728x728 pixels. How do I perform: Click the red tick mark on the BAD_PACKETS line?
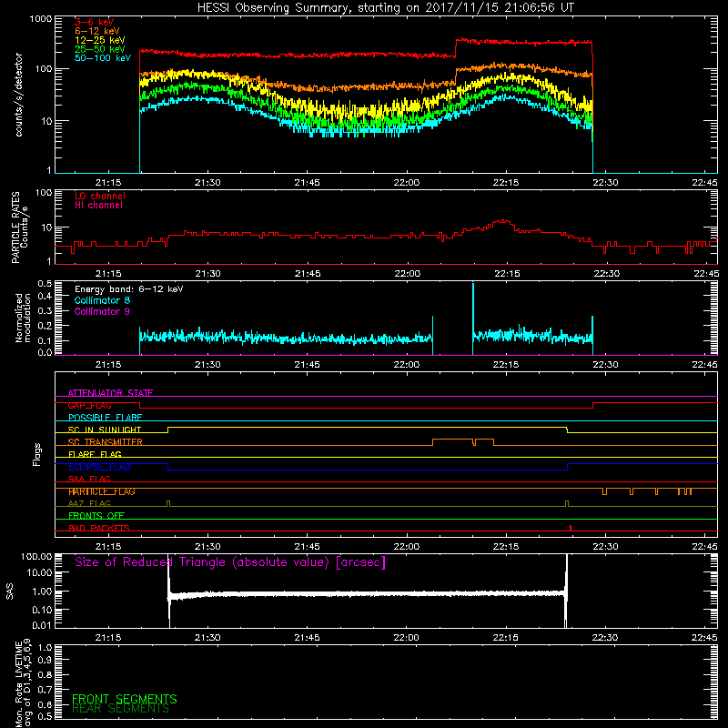click(x=571, y=528)
